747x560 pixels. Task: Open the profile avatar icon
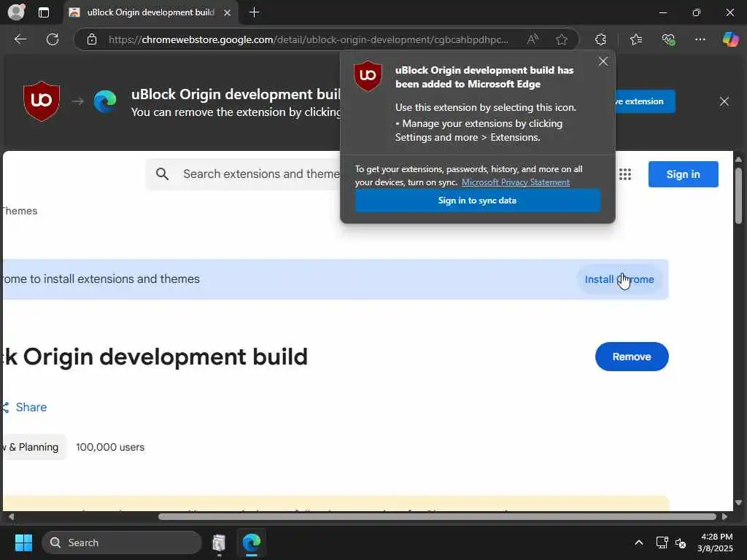(x=16, y=12)
